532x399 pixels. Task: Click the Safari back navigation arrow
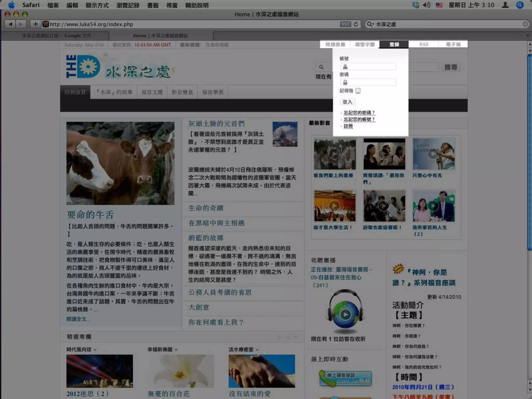coord(10,24)
